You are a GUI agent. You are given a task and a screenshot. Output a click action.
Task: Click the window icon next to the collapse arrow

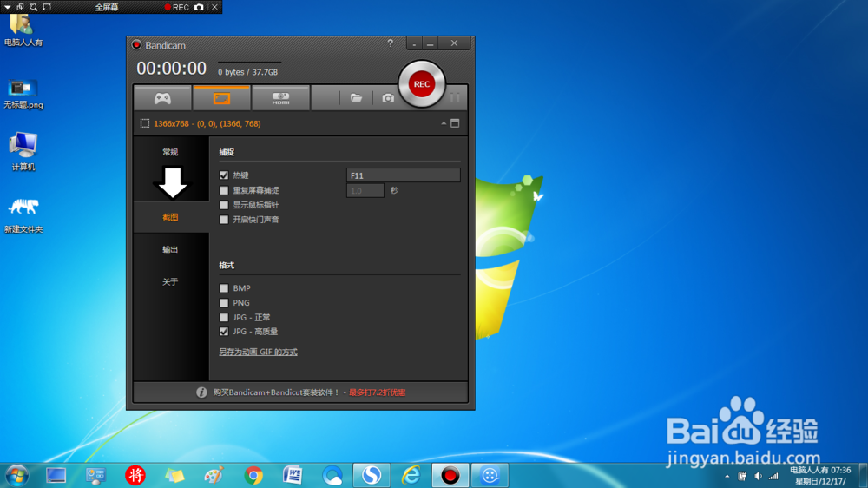[455, 123]
